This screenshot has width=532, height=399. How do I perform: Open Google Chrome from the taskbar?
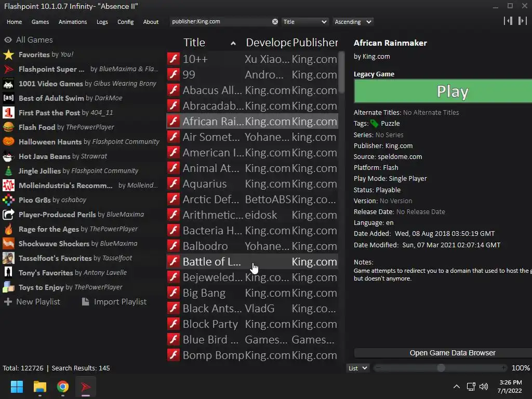(63, 387)
